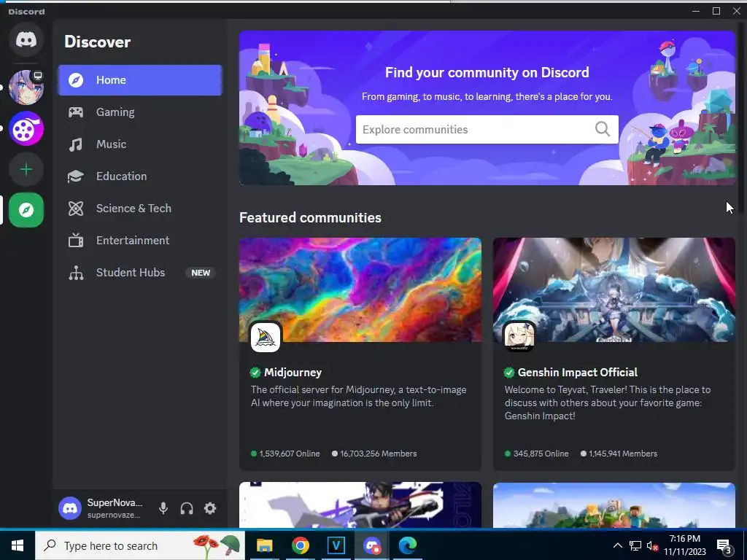747x560 pixels.
Task: Open Discord direct messages home icon
Action: (26, 39)
